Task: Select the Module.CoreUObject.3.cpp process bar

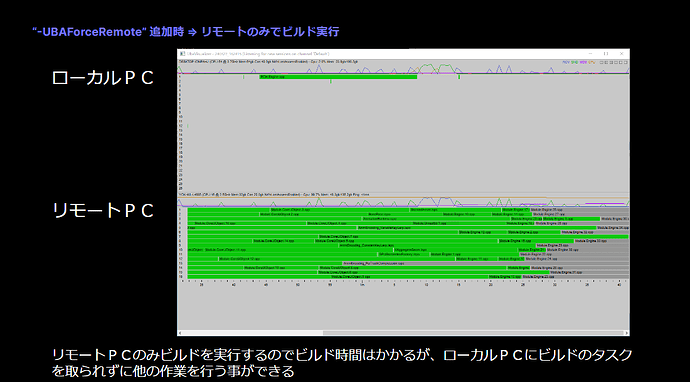Action: (339, 209)
